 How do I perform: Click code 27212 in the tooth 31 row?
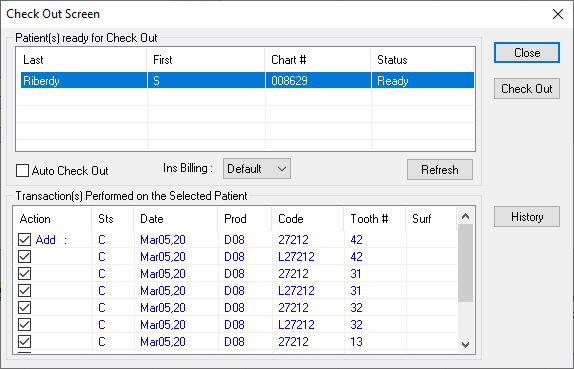point(293,274)
